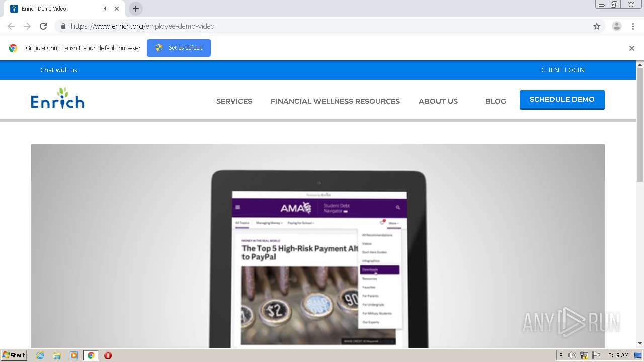The height and width of the screenshot is (362, 644).
Task: Click the SCHEDULE DEMO button
Action: 562,100
